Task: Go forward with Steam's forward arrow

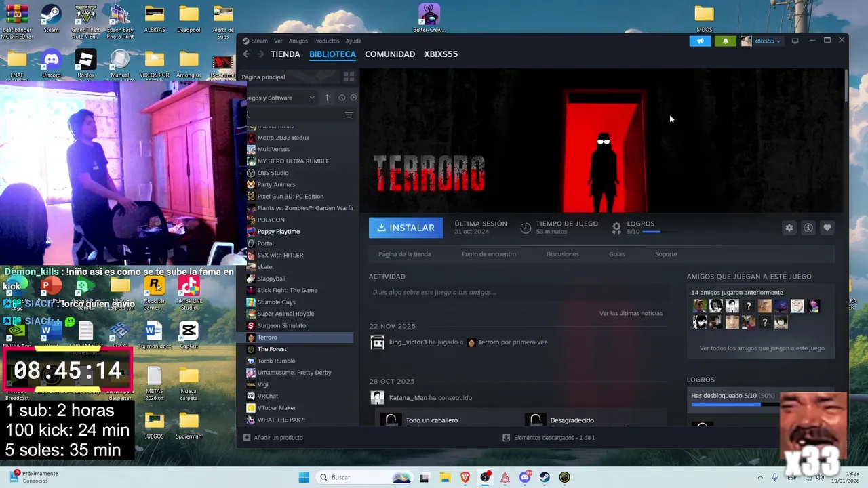Action: (260, 54)
